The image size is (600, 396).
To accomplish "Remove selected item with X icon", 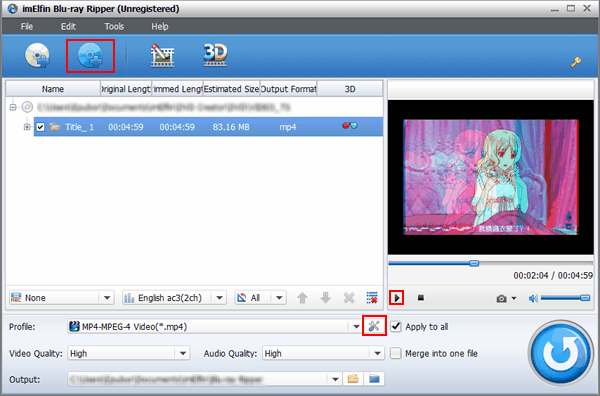I will pyautogui.click(x=349, y=298).
